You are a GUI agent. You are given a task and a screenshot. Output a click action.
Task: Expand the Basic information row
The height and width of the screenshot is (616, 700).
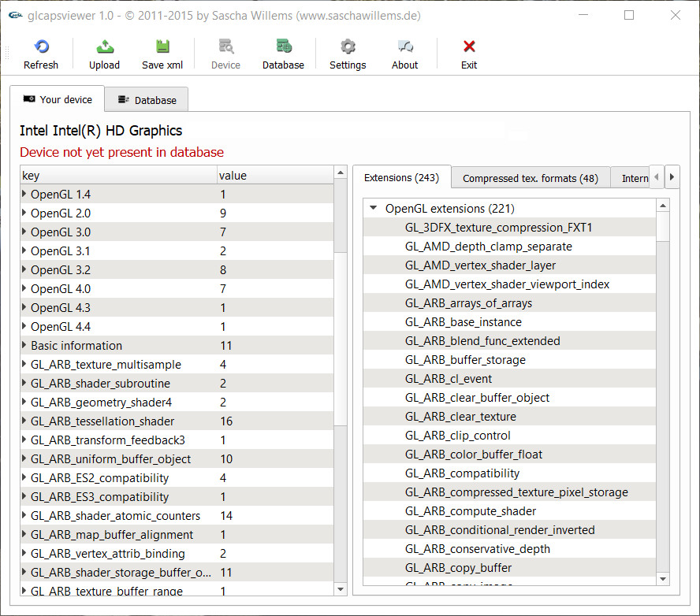(24, 345)
